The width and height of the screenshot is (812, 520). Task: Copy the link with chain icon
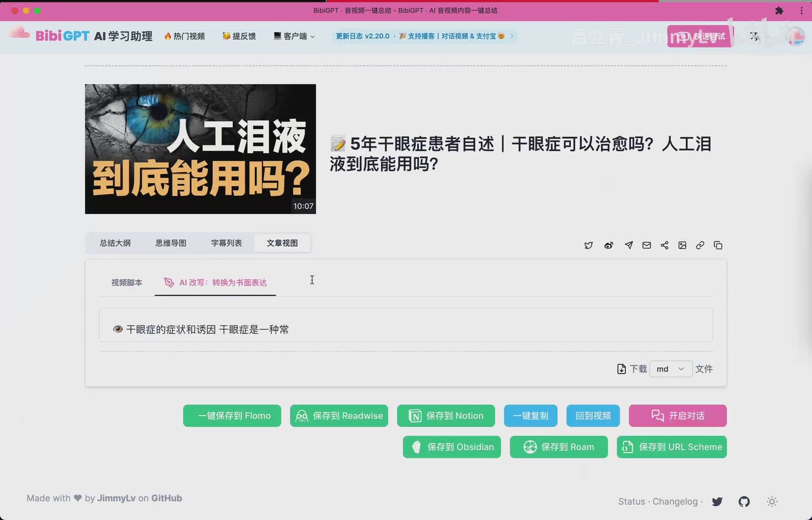pos(700,246)
